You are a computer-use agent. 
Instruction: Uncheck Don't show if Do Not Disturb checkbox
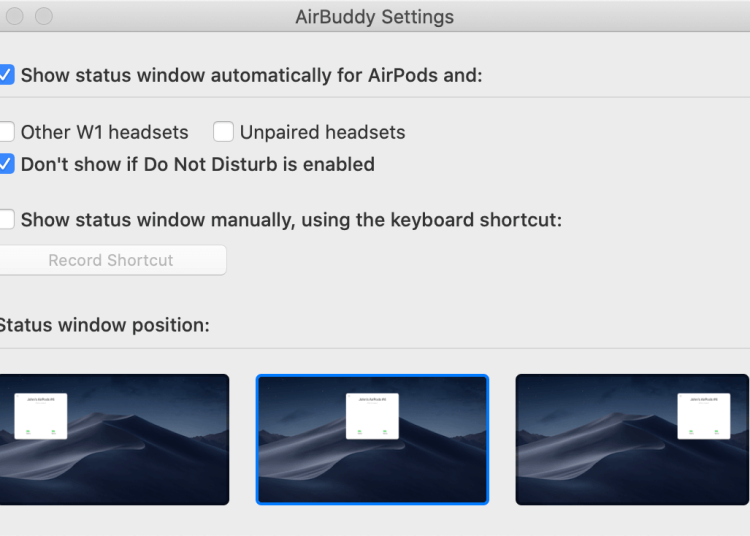click(x=6, y=164)
